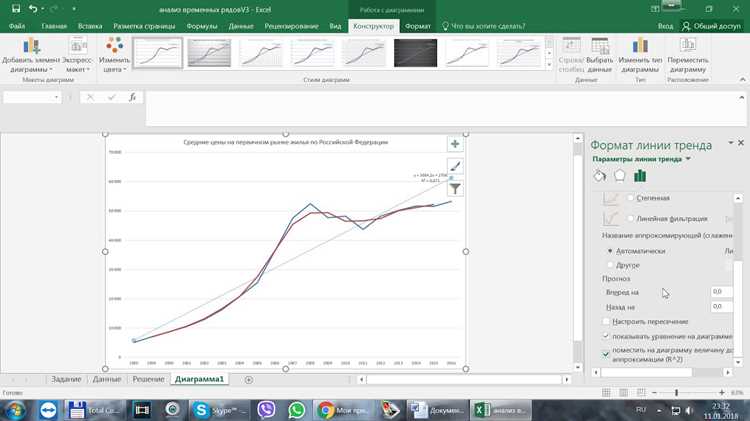Open chart styles brush button
750x421 pixels.
point(455,166)
